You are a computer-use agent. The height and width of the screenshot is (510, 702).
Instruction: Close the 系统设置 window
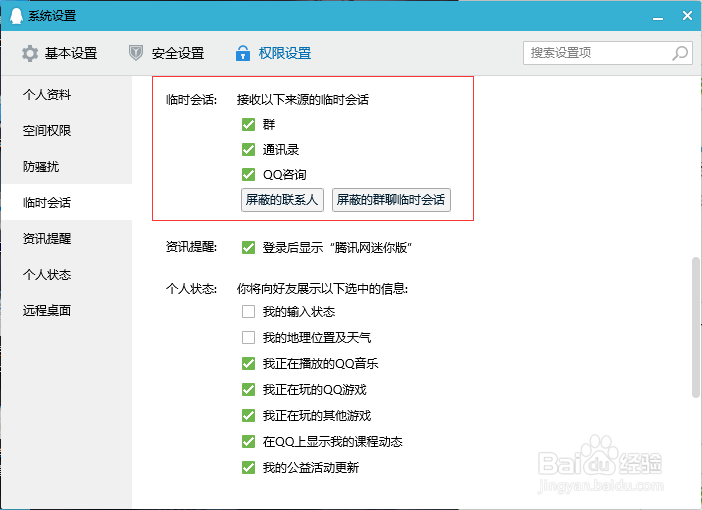687,16
